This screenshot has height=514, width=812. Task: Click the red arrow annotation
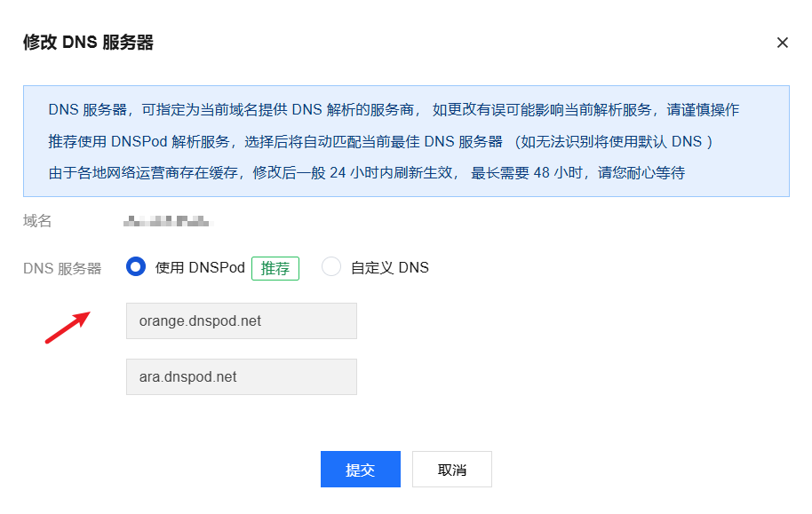[68, 327]
